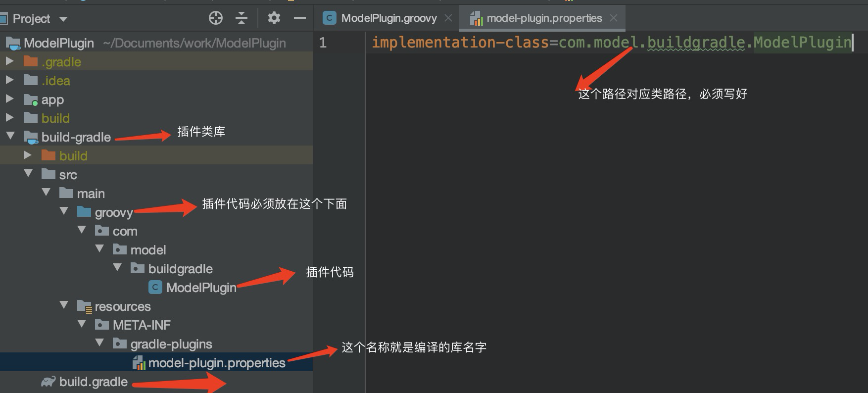This screenshot has width=868, height=393.
Task: Collapse the main folder
Action: [46, 192]
